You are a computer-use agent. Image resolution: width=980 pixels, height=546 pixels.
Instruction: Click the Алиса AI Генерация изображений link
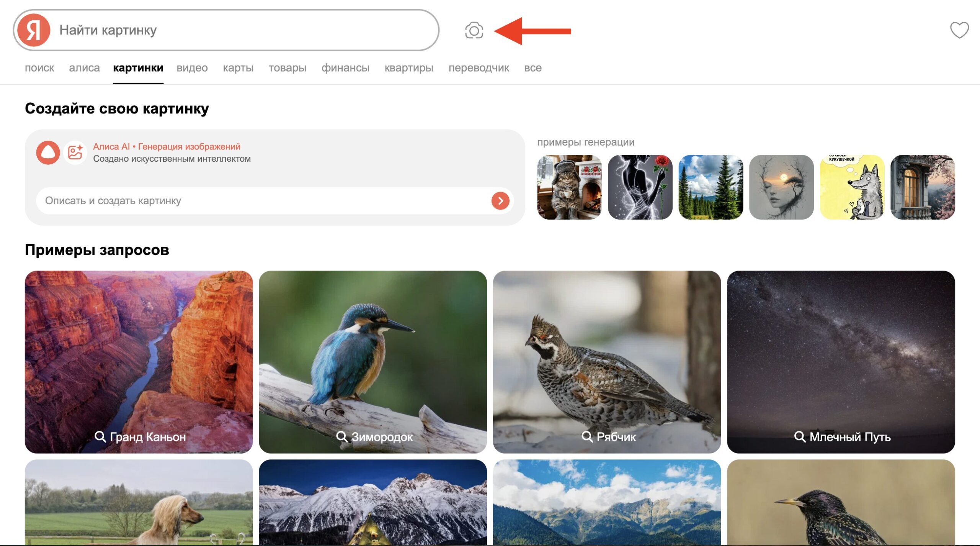tap(167, 146)
